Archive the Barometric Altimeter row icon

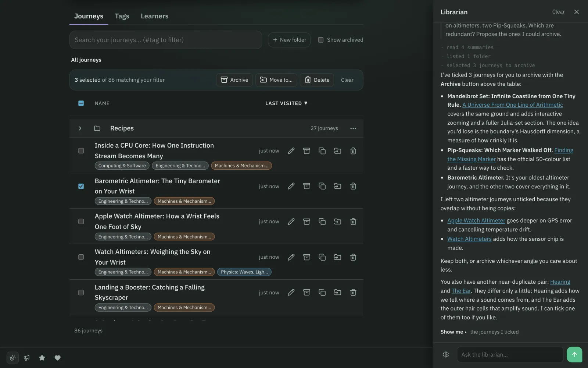(x=306, y=186)
